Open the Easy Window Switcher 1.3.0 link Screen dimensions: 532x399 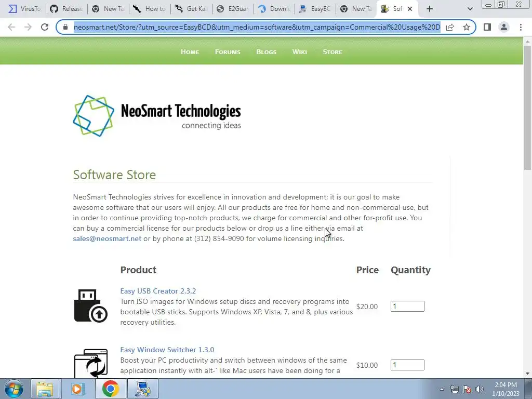(167, 350)
